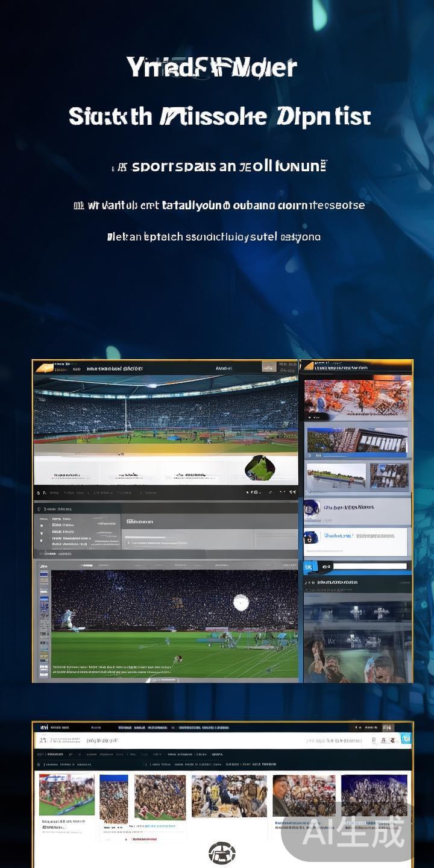Click the round blue avatar icon in right sidebar
This screenshot has width=434, height=868.
click(312, 508)
